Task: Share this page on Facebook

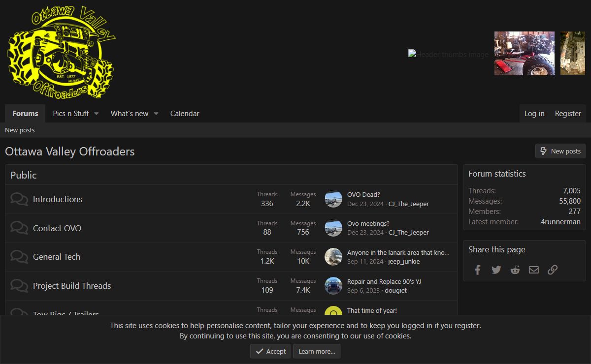Action: pos(477,270)
